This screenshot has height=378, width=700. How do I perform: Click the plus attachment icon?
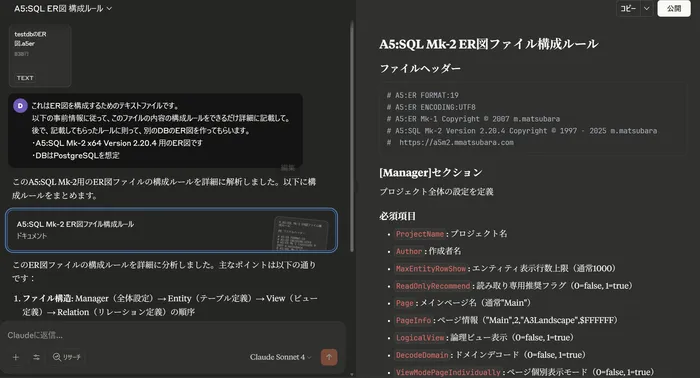(x=16, y=357)
